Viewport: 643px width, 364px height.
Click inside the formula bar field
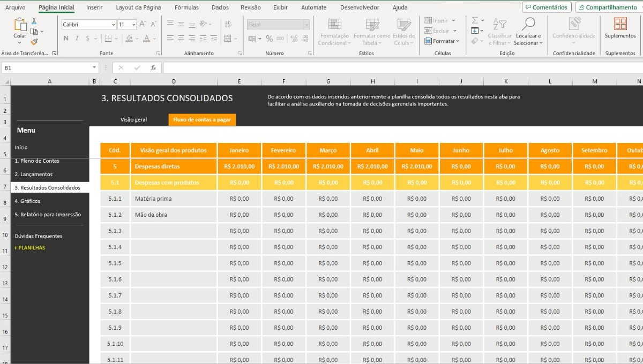point(402,68)
